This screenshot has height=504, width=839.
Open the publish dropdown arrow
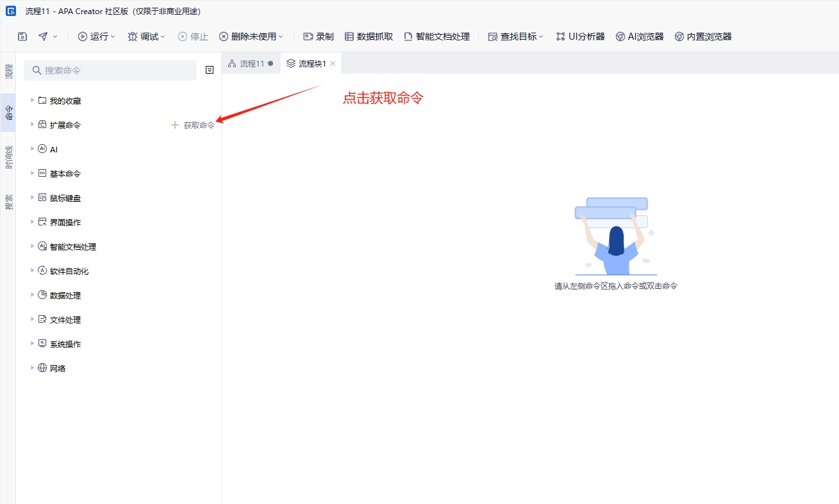(x=55, y=37)
